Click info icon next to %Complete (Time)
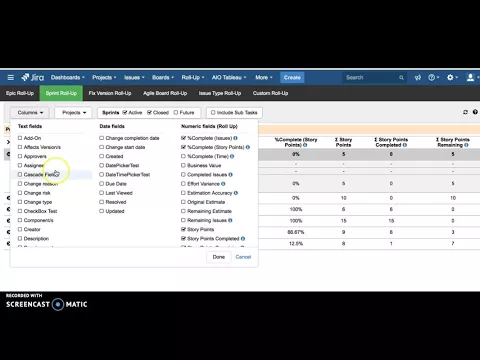The width and height of the screenshot is (480, 360). click(232, 156)
